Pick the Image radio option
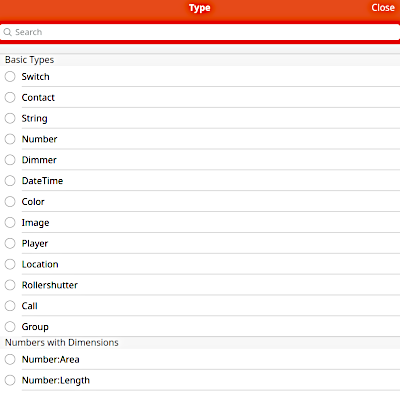Image resolution: width=400 pixels, height=394 pixels. pyautogui.click(x=10, y=222)
